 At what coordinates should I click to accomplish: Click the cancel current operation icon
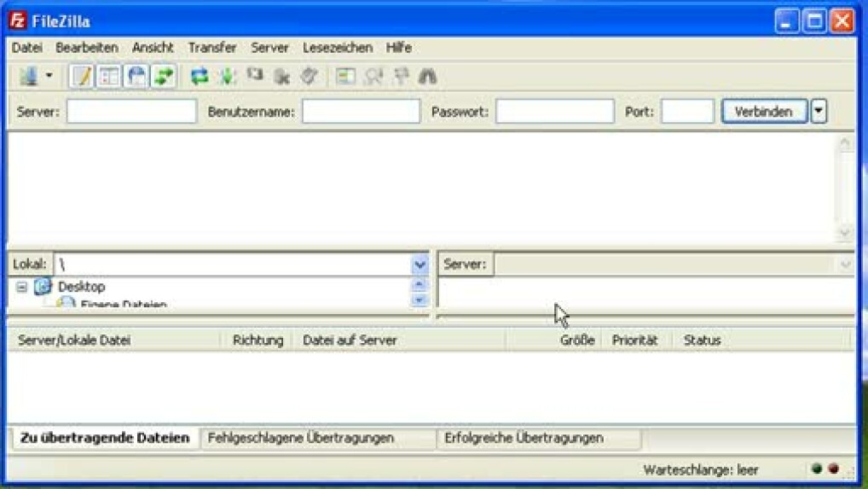pyautogui.click(x=254, y=77)
